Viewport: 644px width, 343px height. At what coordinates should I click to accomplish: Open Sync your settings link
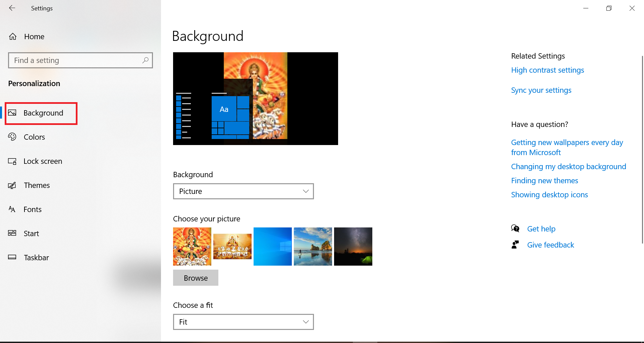pos(541,90)
